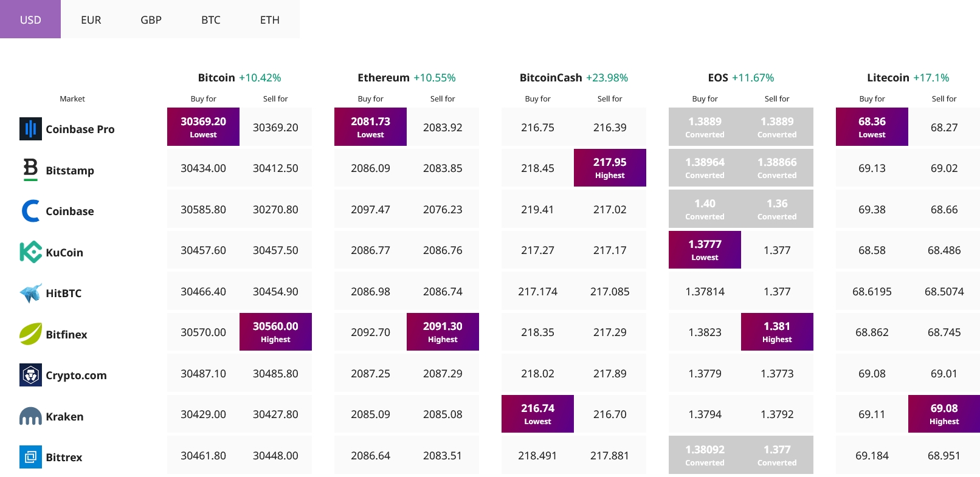The height and width of the screenshot is (477, 980).
Task: Click the Litecoin column heading
Action: pyautogui.click(x=888, y=78)
